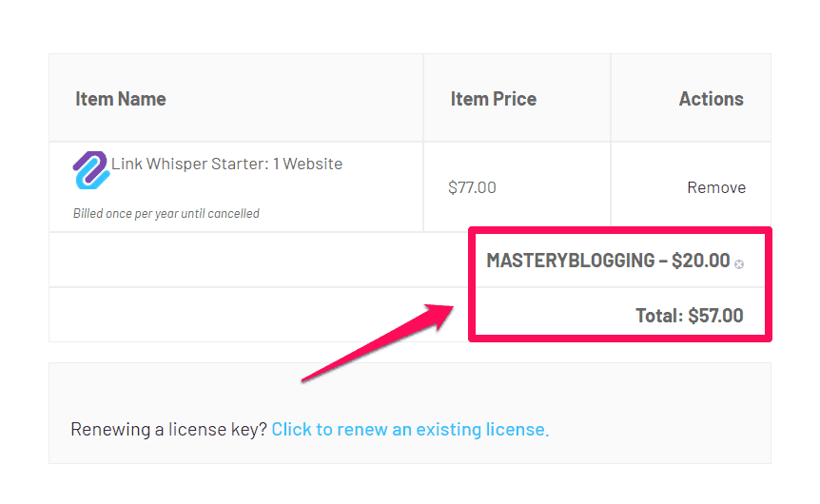Click the Renewing a license key question text

click(x=169, y=429)
